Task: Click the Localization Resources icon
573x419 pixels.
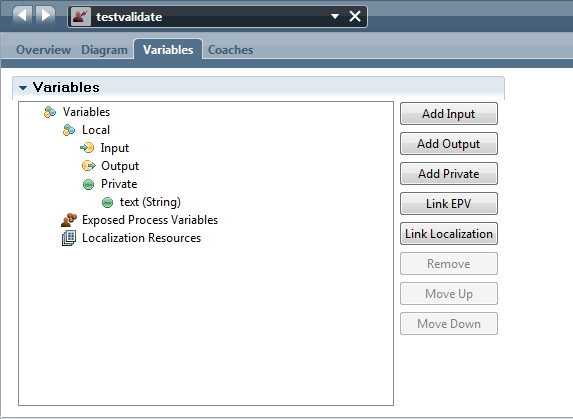Action: 69,238
